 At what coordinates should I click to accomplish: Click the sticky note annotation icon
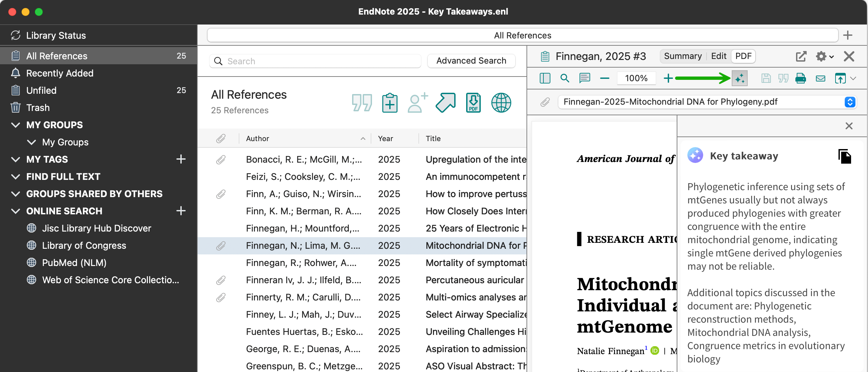coord(585,78)
